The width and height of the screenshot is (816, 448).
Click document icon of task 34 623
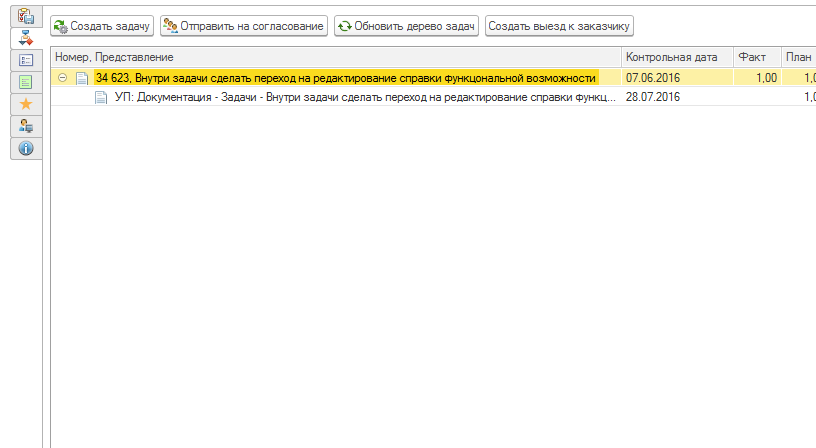click(82, 78)
